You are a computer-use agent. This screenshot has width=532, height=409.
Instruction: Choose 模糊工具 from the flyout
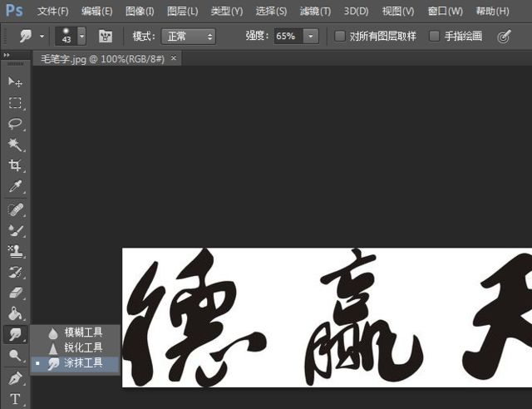pyautogui.click(x=82, y=333)
